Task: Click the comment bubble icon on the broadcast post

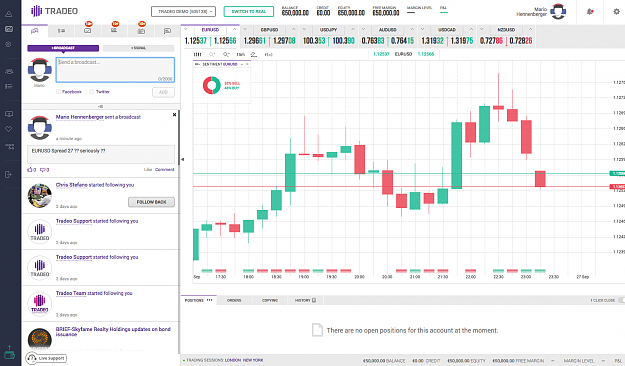Action: click(43, 170)
